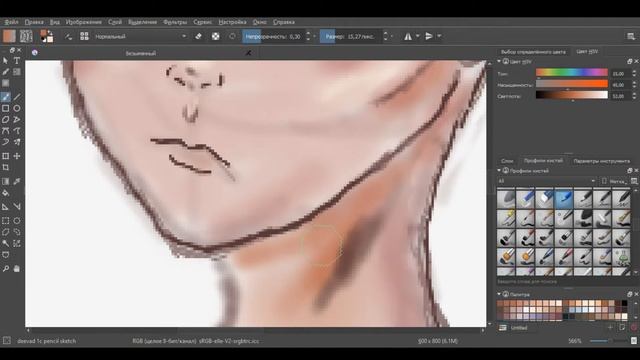
Task: Select the measure tool
Action: [17, 207]
